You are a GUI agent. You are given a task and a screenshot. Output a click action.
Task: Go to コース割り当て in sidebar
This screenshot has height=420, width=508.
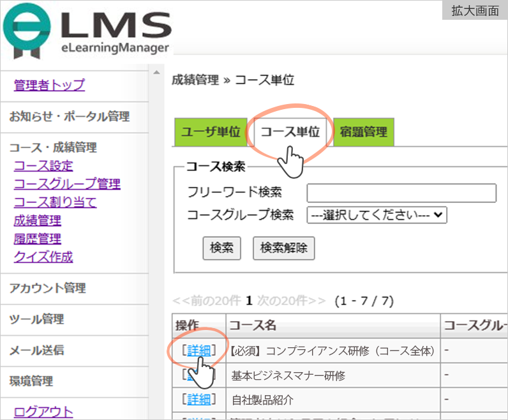pyautogui.click(x=55, y=202)
